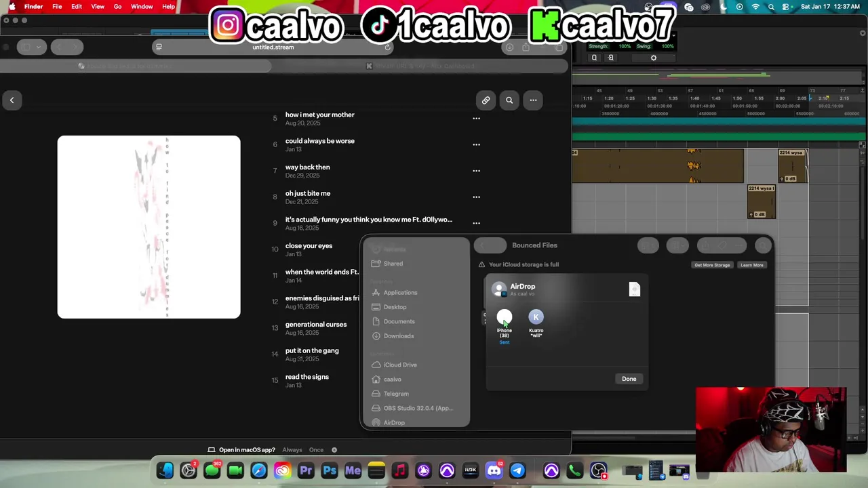Open Finder from the Dock
The width and height of the screenshot is (868, 488).
pyautogui.click(x=165, y=470)
